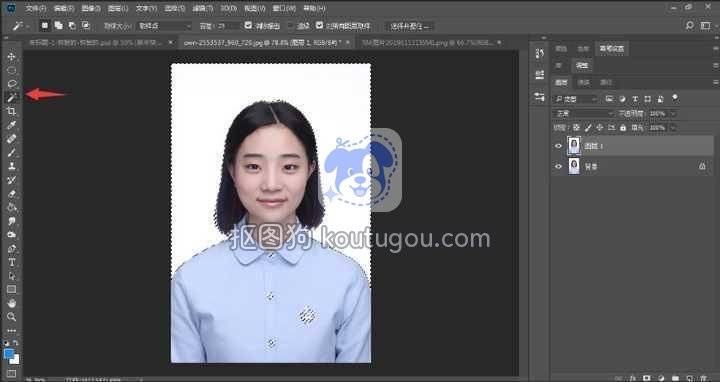Select the Hand tool

pyautogui.click(x=11, y=303)
